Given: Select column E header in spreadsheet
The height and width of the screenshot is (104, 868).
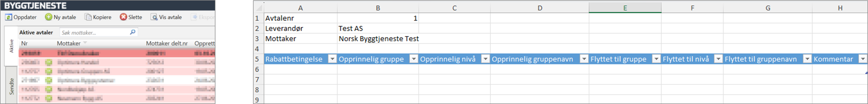Looking at the screenshot, I should 625,8.
